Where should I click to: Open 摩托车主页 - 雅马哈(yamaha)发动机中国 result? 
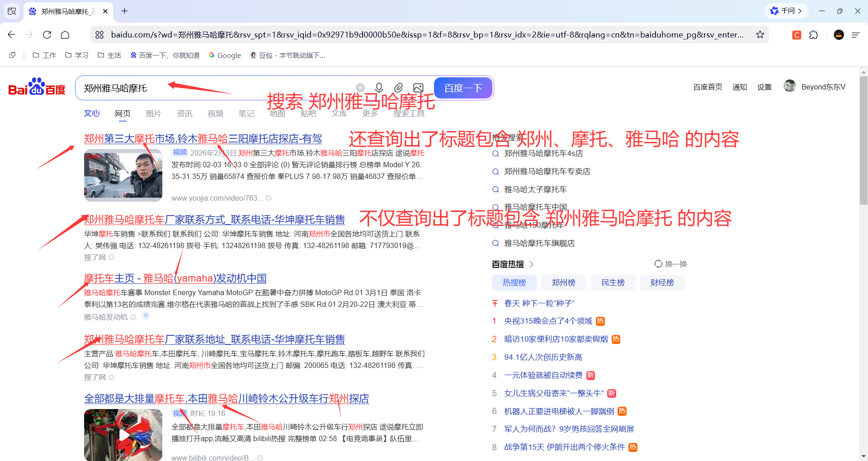click(x=175, y=278)
